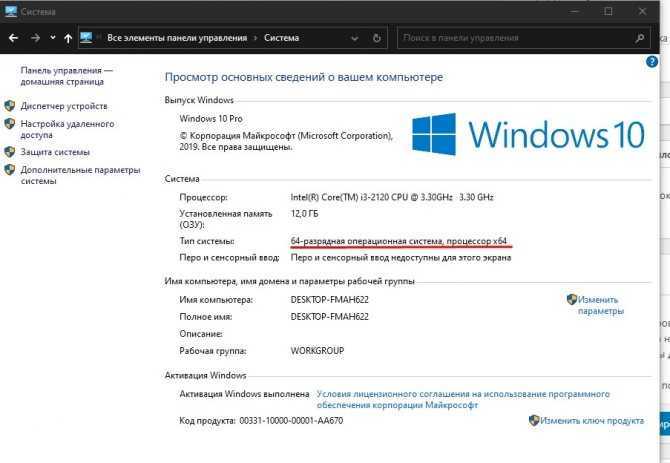This screenshot has height=463, width=670.
Task: Open 'Диспетчер устройств' link
Action: (x=64, y=106)
